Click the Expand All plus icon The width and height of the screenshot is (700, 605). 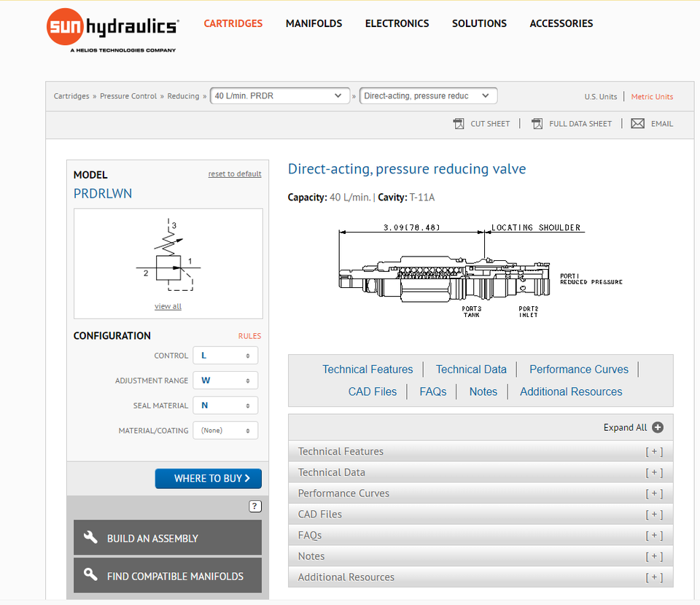tap(658, 427)
